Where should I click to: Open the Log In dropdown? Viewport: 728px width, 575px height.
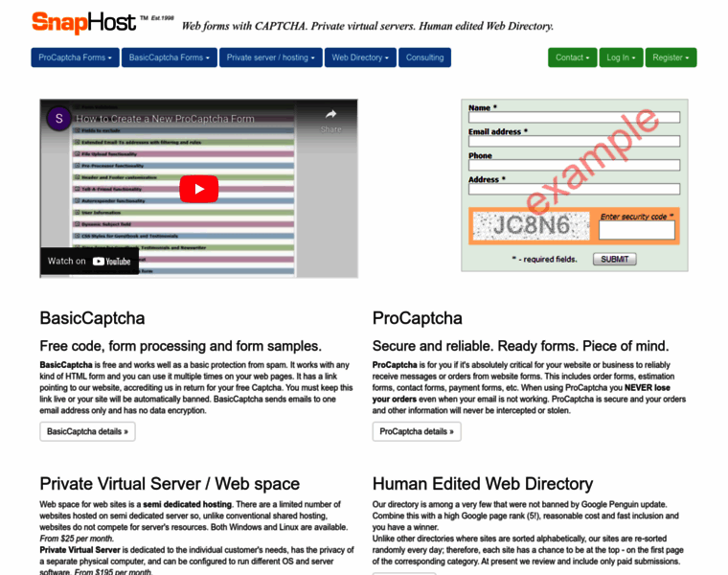coord(622,57)
